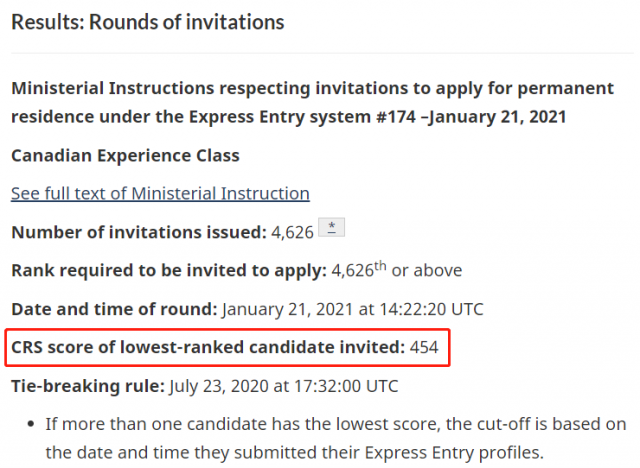Click July 23, 2020 at 17:32:00 UTC value
Image resolution: width=640 pixels, height=468 pixels.
click(284, 386)
